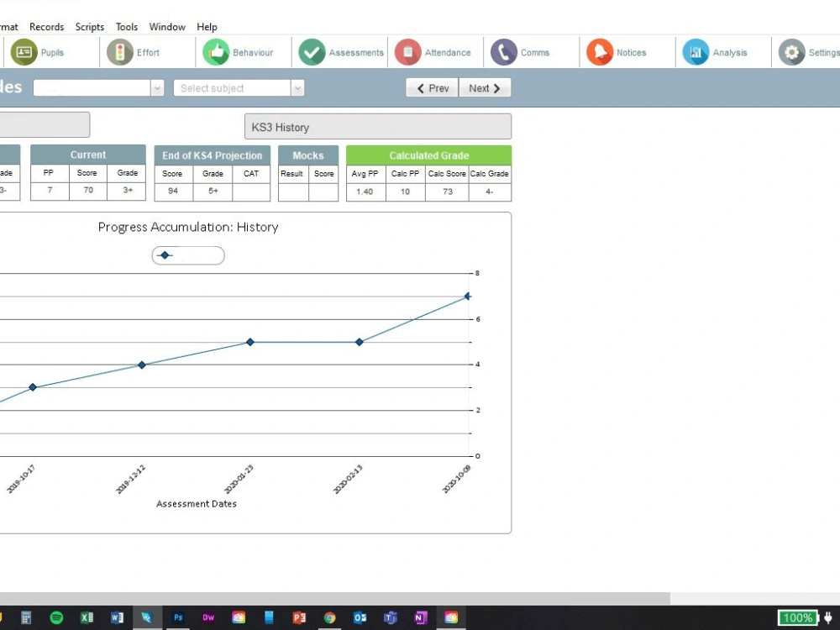
Task: Click the Select subject field
Action: pyautogui.click(x=232, y=88)
